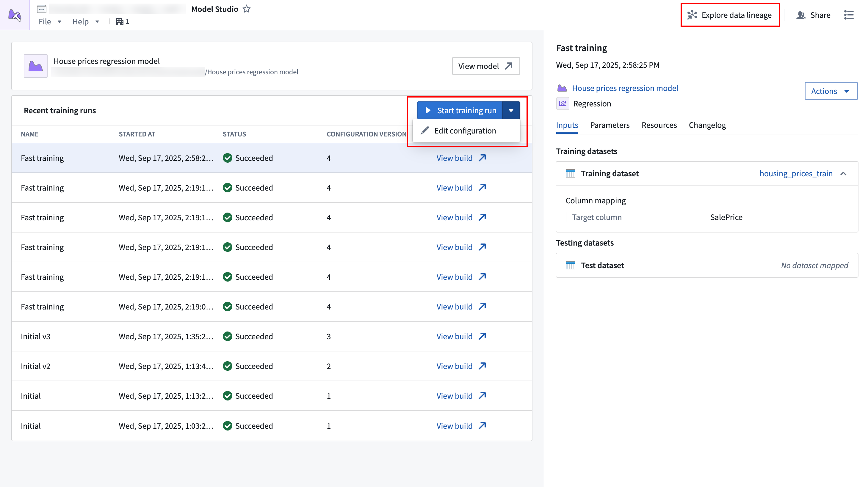Click the organization building icon labeled 1
This screenshot has width=868, height=487.
tap(120, 21)
